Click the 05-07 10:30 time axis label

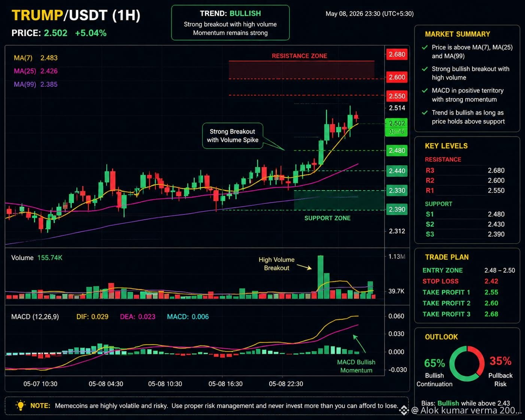click(x=40, y=384)
